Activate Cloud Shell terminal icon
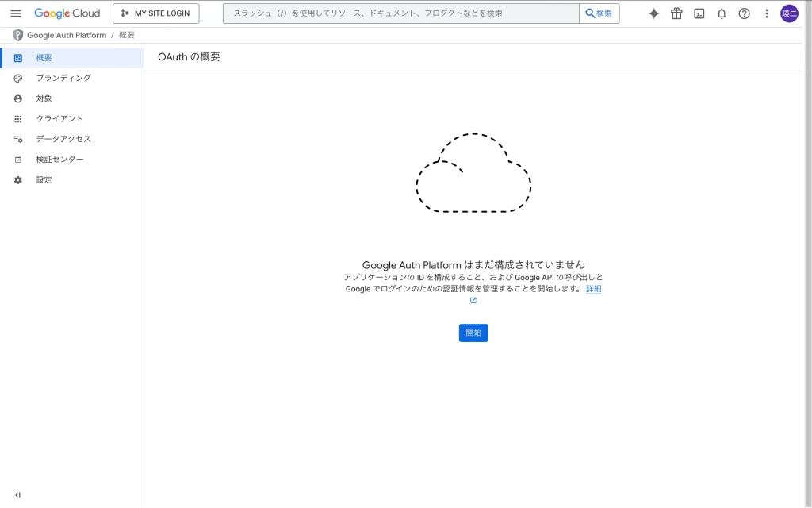The image size is (812, 508). pos(699,13)
